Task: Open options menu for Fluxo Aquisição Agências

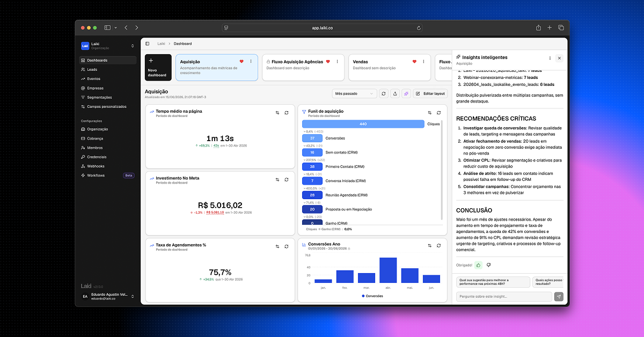Action: (337, 62)
